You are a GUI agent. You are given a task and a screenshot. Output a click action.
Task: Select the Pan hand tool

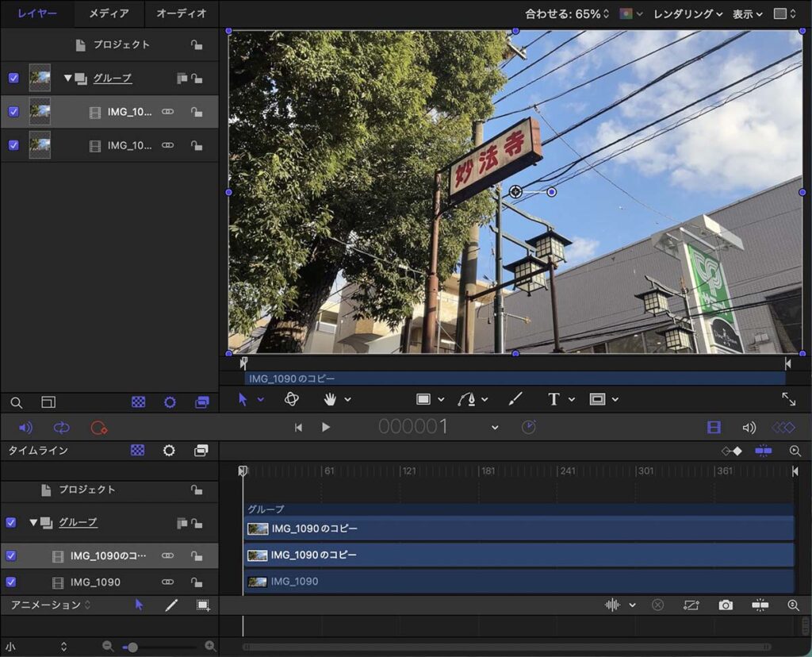330,399
